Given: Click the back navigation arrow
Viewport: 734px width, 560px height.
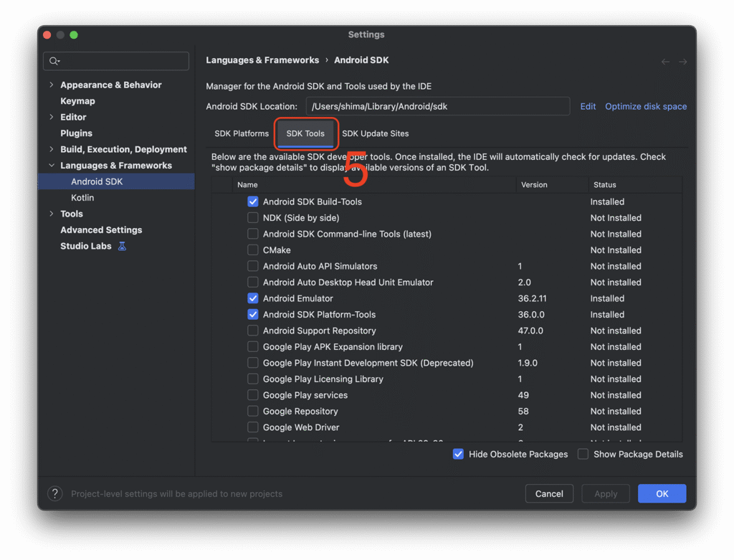Looking at the screenshot, I should (x=665, y=62).
